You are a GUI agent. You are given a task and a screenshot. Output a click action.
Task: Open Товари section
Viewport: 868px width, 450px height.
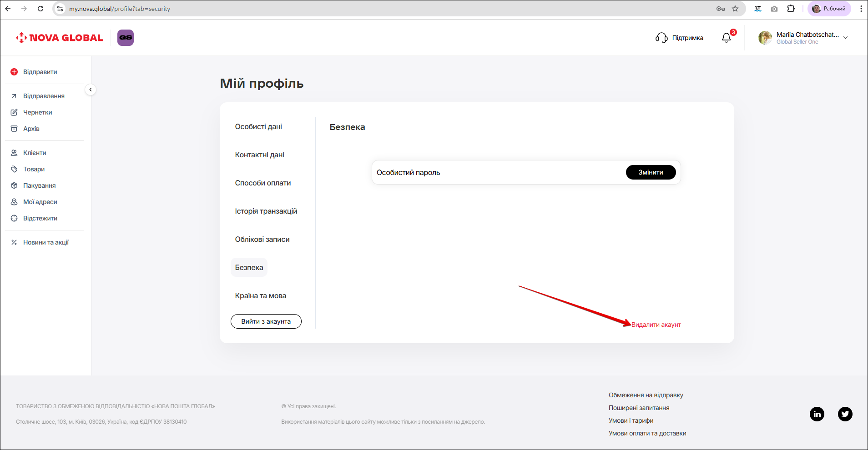34,169
